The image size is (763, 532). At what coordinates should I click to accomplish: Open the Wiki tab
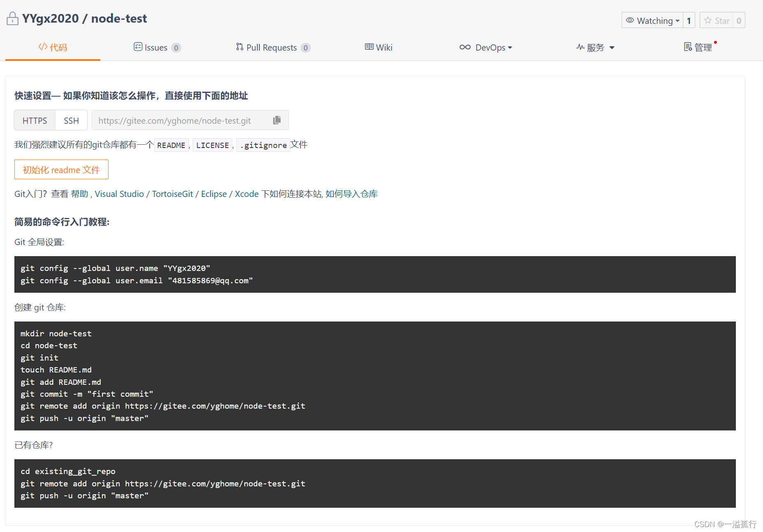(x=379, y=47)
